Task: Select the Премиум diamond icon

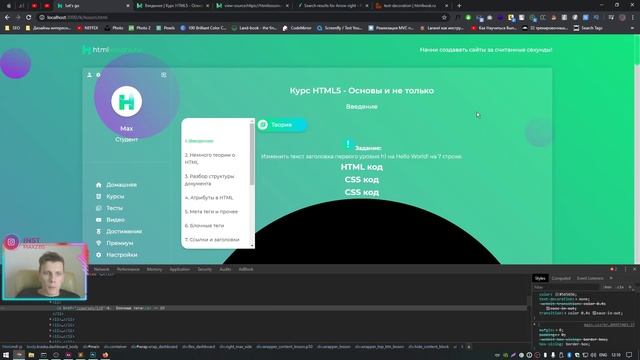Action: [98, 243]
